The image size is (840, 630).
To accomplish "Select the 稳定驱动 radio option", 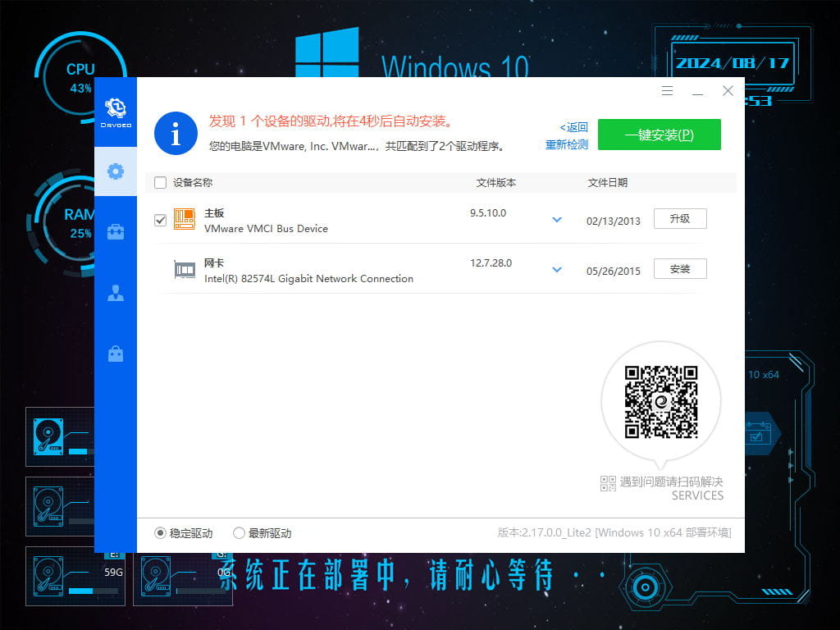I will [161, 533].
